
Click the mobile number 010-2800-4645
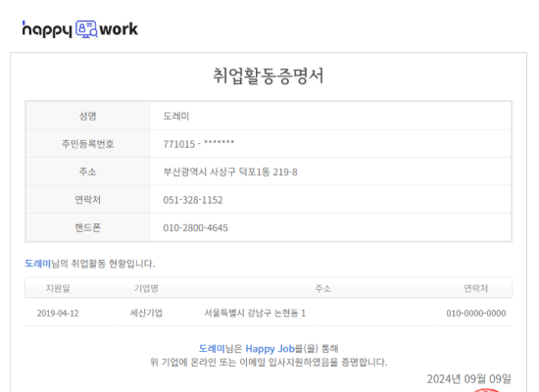point(195,227)
